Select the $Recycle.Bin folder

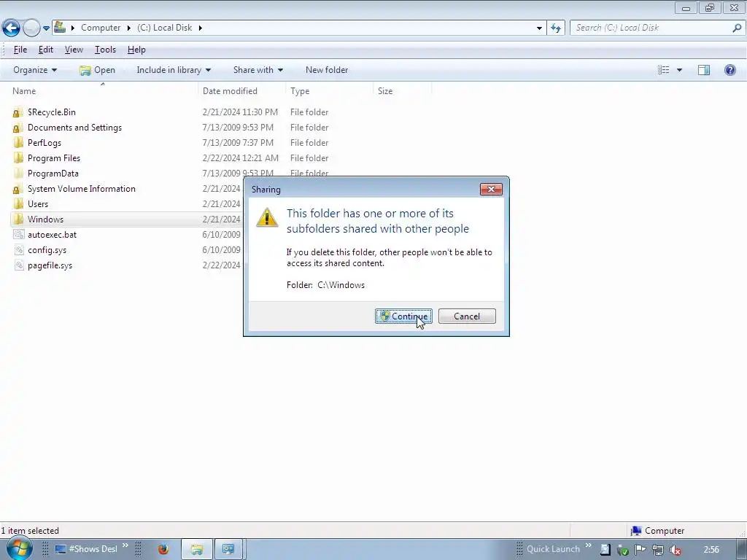point(52,112)
